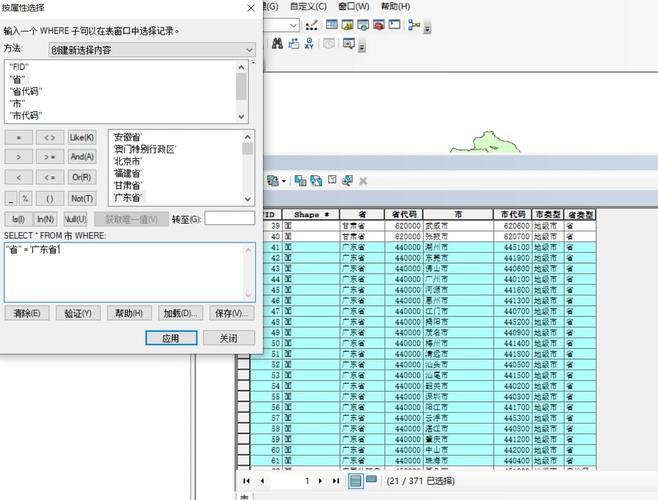The width and height of the screenshot is (658, 500).
Task: Open the 自定义(C) menu
Action: 308,6
